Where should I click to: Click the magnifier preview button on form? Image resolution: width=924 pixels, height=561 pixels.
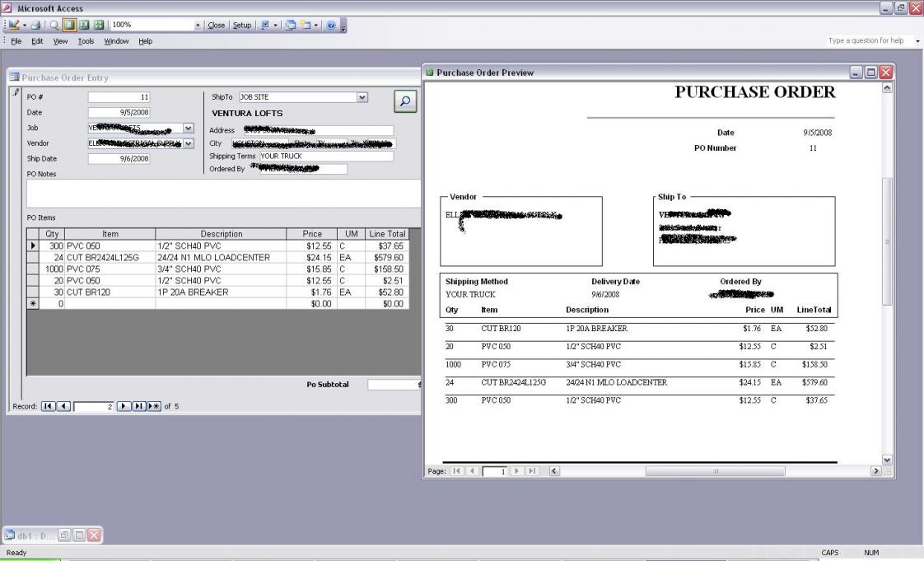(x=405, y=101)
